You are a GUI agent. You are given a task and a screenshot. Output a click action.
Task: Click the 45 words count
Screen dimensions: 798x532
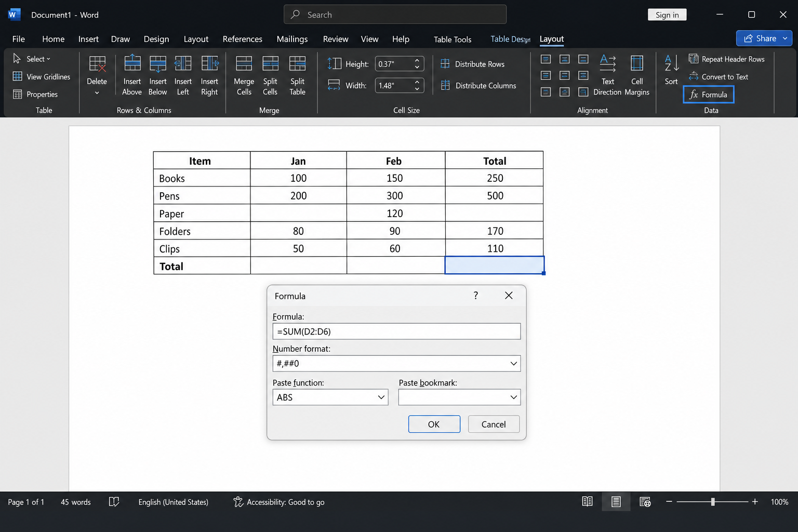(76, 502)
